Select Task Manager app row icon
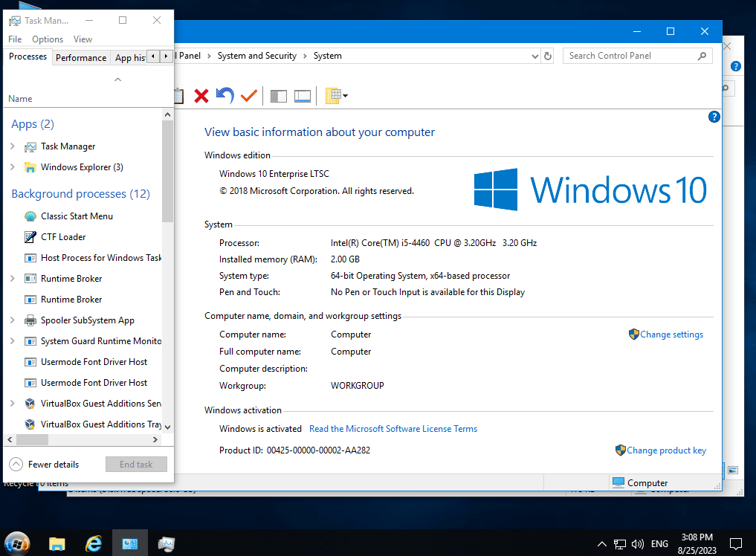 point(30,146)
